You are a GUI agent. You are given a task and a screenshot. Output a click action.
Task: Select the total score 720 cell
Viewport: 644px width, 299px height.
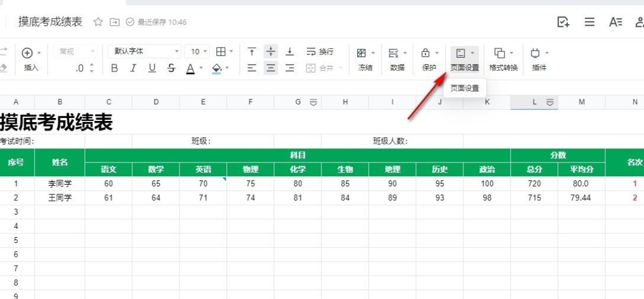coord(534,183)
